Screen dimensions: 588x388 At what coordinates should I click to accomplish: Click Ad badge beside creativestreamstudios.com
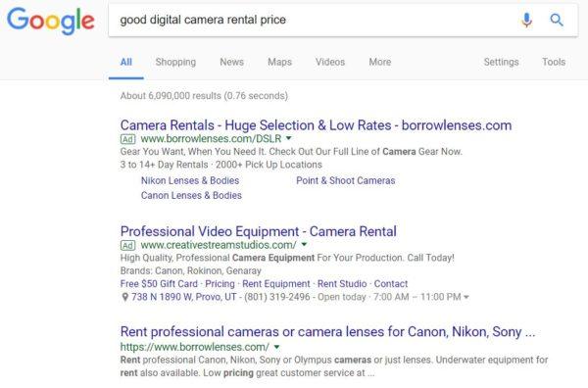coord(127,245)
